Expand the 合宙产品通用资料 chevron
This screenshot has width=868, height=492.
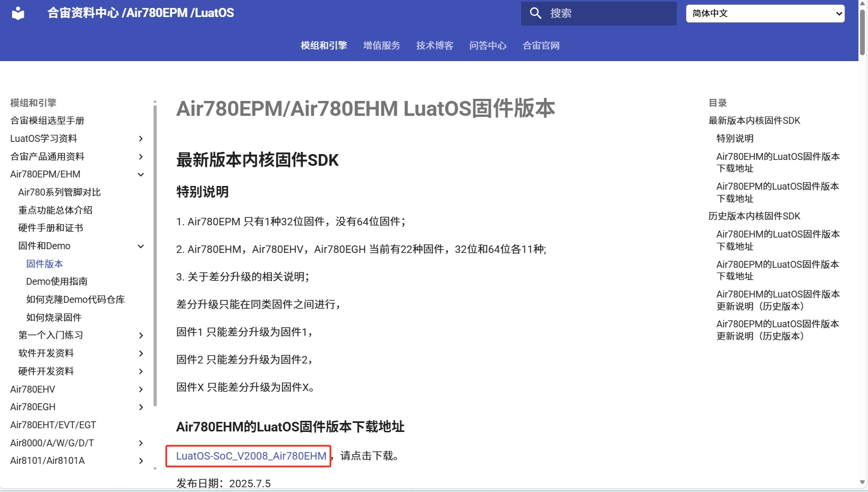pyautogui.click(x=141, y=157)
